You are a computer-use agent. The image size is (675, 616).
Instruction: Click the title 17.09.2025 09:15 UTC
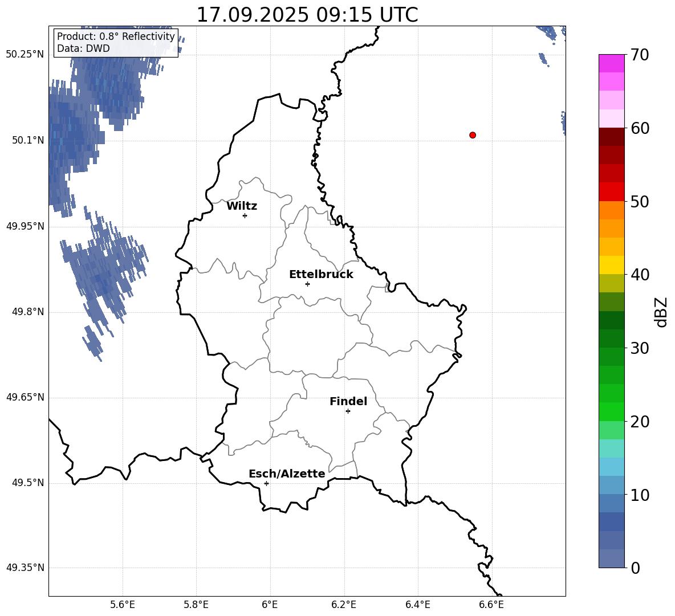[307, 15]
